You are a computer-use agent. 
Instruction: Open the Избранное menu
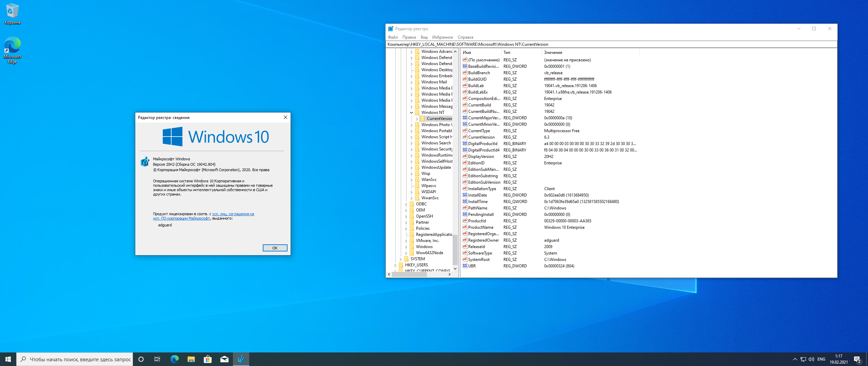(442, 37)
